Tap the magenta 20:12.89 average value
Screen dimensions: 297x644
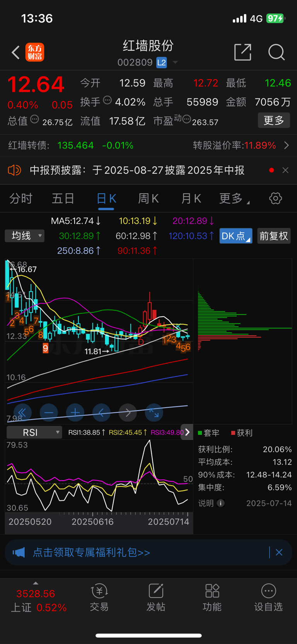pyautogui.click(x=193, y=221)
